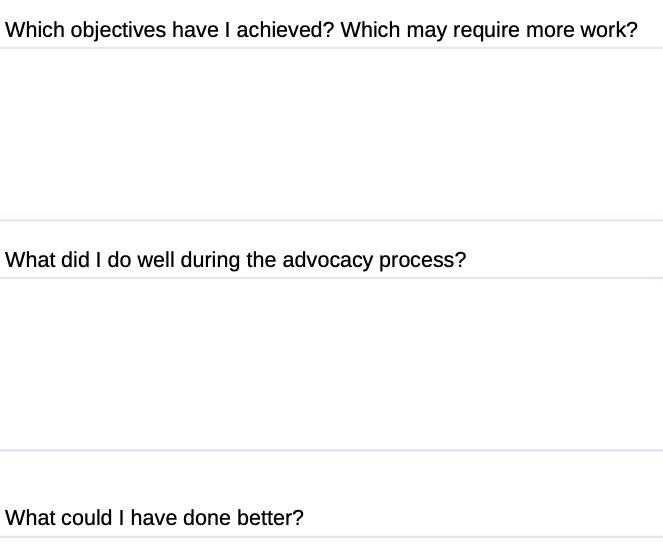Click the first word 'Which' in top question
663x546 pixels.
(x=31, y=29)
